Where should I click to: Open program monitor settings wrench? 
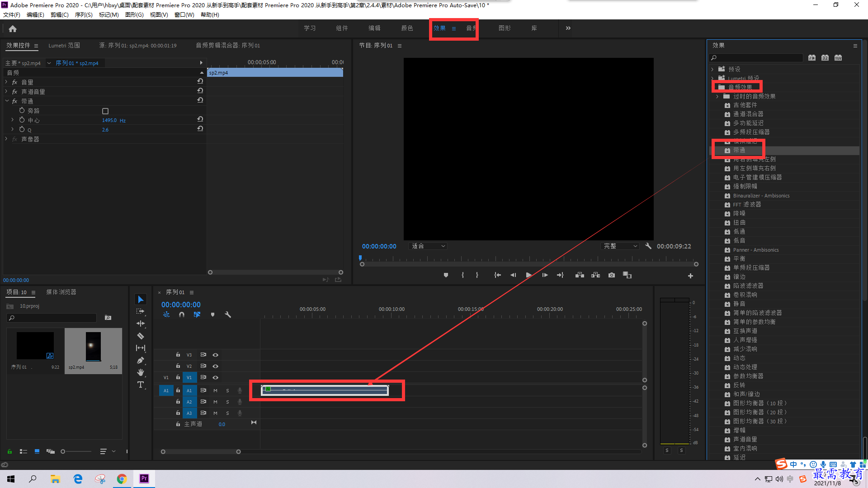(648, 246)
